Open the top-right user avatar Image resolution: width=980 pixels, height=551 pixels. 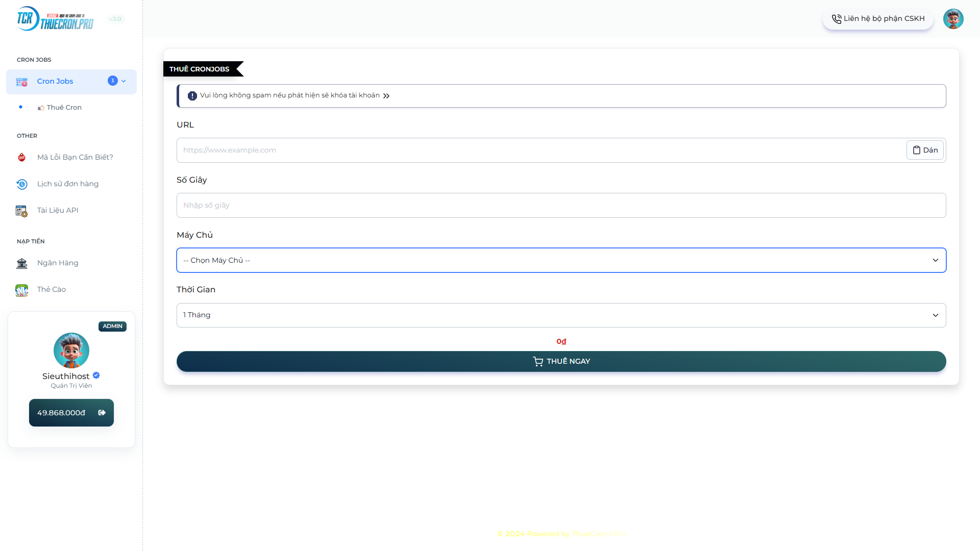point(953,19)
